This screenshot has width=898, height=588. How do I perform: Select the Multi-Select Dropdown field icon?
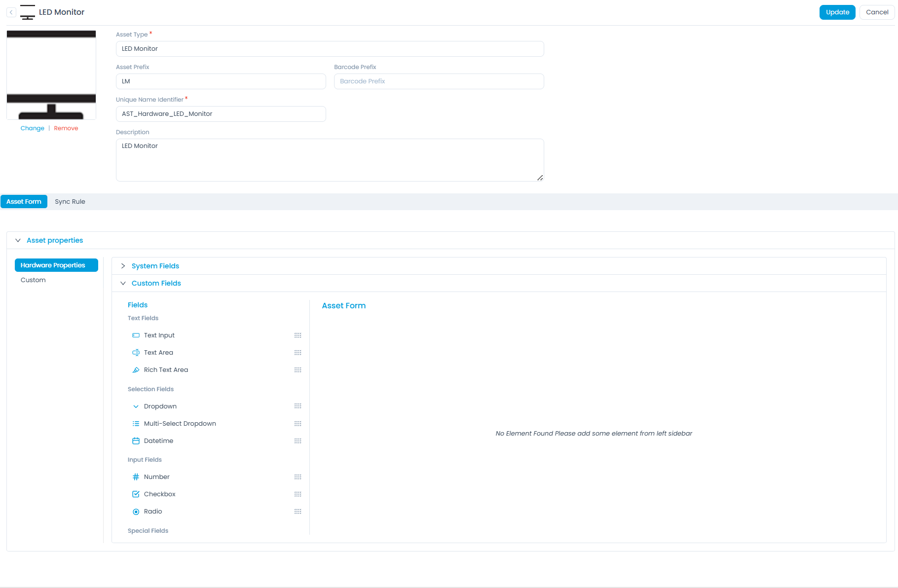136,423
